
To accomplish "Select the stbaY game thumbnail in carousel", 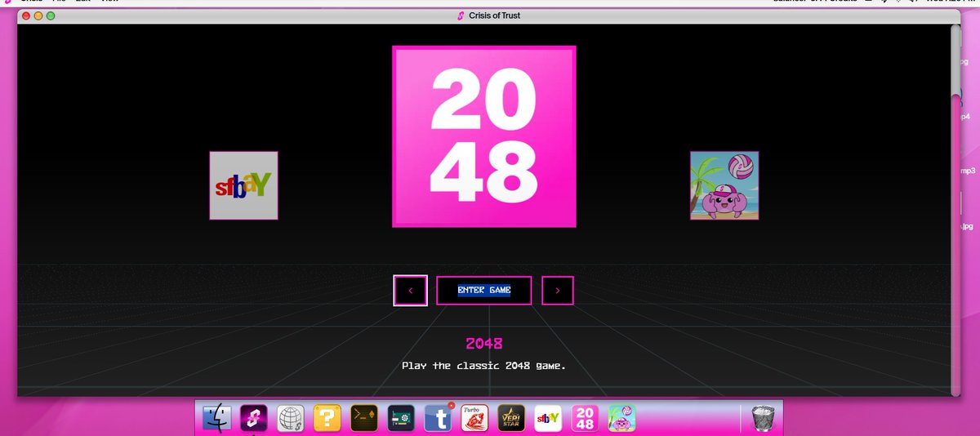I will pos(243,185).
